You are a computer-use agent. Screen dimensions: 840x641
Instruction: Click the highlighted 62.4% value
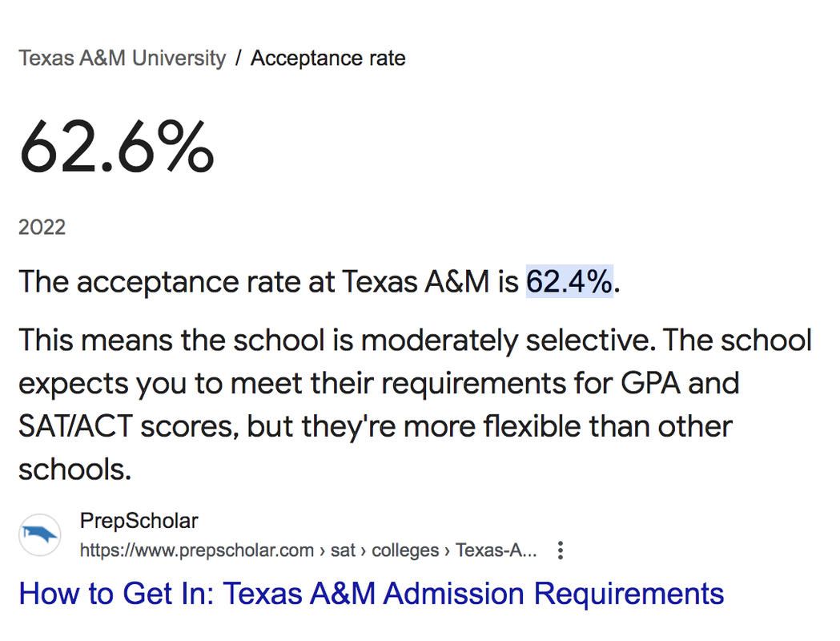coord(569,282)
